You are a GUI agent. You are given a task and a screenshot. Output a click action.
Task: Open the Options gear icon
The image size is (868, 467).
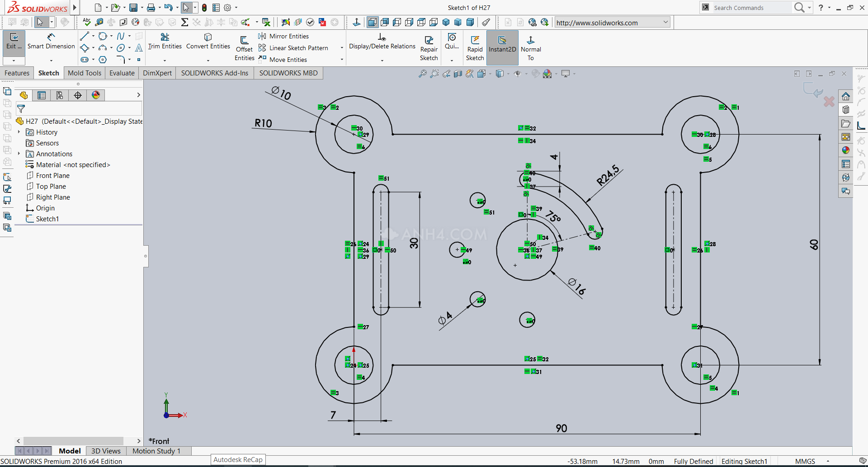(227, 8)
